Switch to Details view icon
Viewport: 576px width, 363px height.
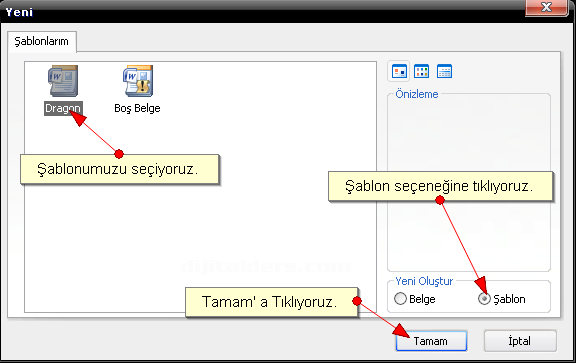(x=444, y=71)
